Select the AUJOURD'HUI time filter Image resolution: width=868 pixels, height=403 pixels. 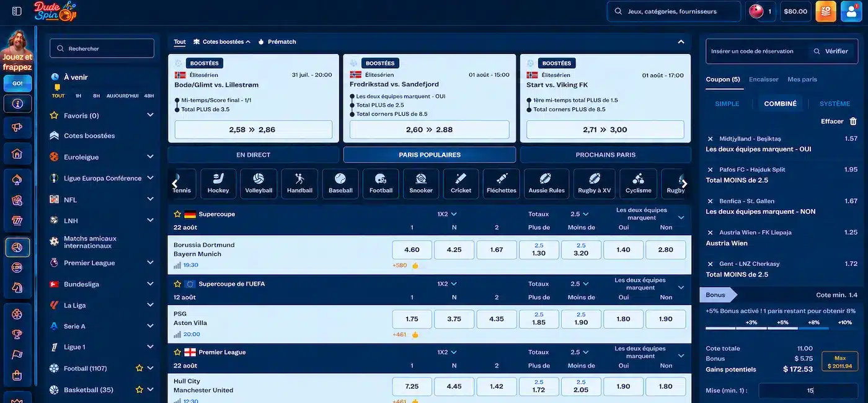click(122, 96)
